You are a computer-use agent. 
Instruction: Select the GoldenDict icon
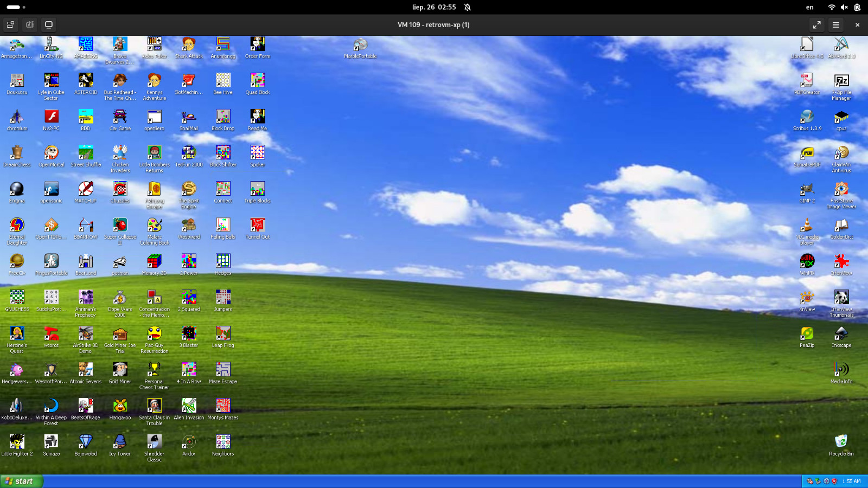[x=841, y=225]
